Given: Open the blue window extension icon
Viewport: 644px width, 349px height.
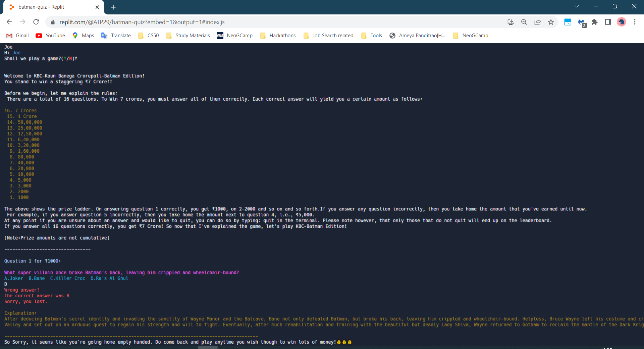Looking at the screenshot, I should [x=568, y=22].
